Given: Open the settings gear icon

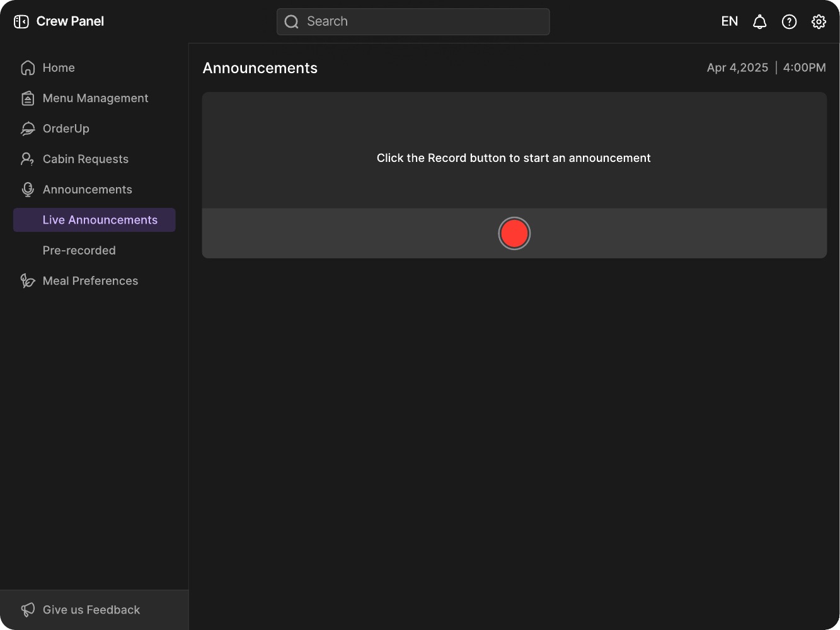Looking at the screenshot, I should click(819, 22).
